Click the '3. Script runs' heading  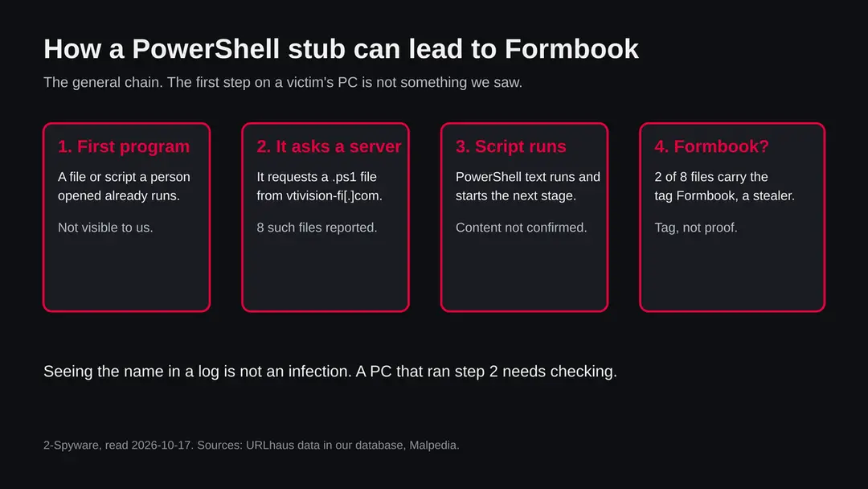pyautogui.click(x=511, y=146)
